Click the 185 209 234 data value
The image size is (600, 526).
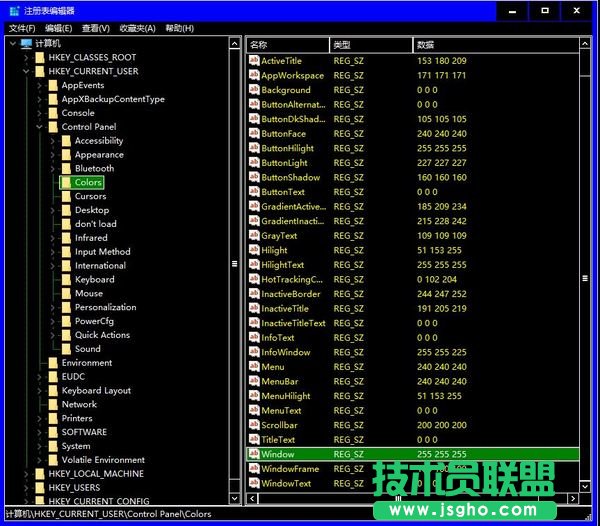(442, 207)
